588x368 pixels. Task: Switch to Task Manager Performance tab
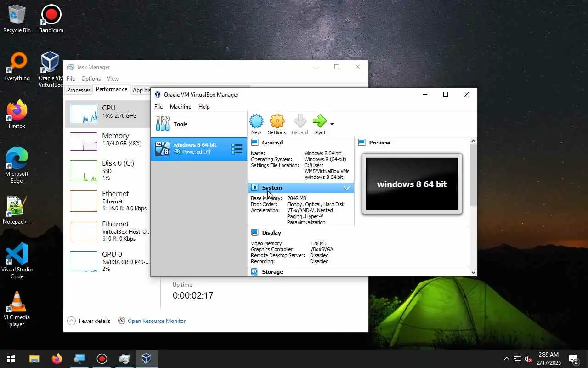pyautogui.click(x=112, y=89)
